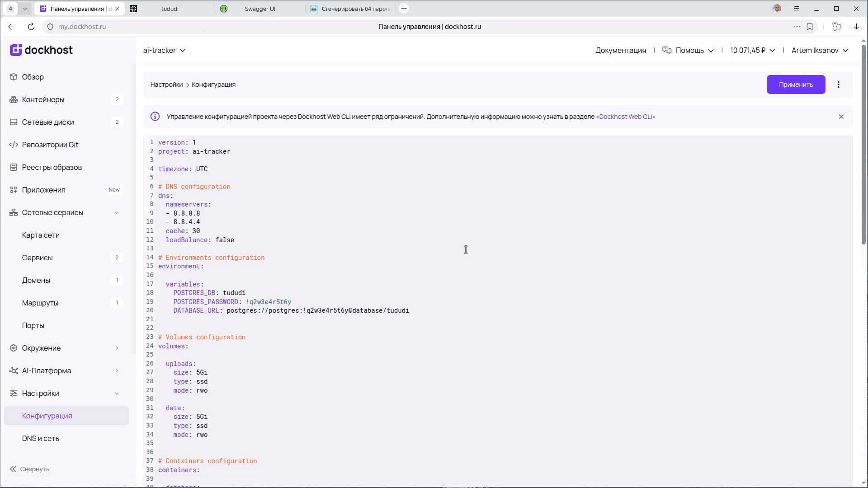Viewport: 868px width, 488px height.
Task: Switch to the tududi browser tab
Action: click(170, 9)
